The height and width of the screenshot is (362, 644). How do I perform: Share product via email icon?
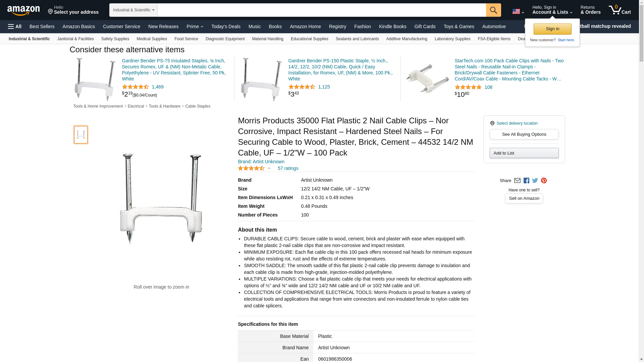(517, 181)
